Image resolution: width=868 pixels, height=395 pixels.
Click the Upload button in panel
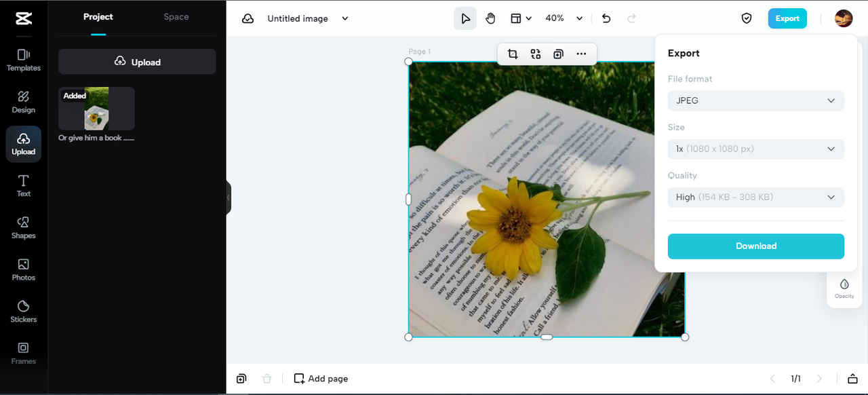click(x=137, y=62)
